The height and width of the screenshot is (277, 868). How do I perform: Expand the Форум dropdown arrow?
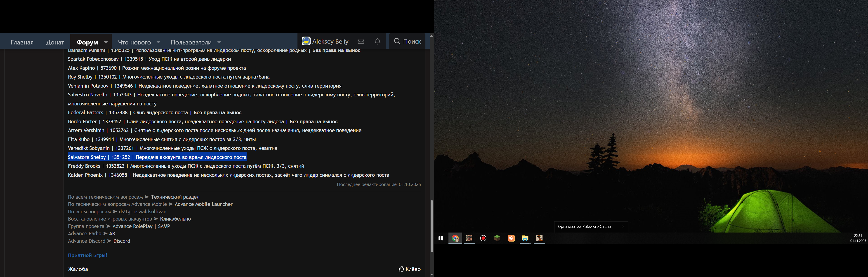coord(106,42)
